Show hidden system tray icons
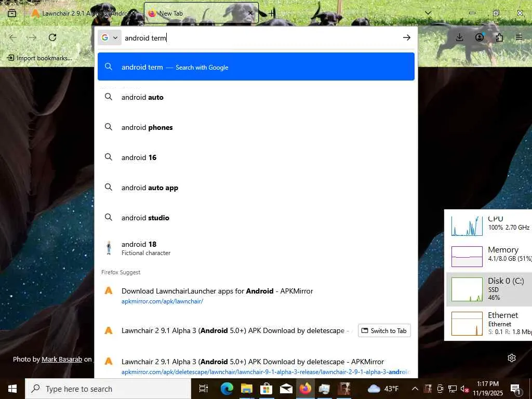This screenshot has width=532, height=399. tap(415, 389)
